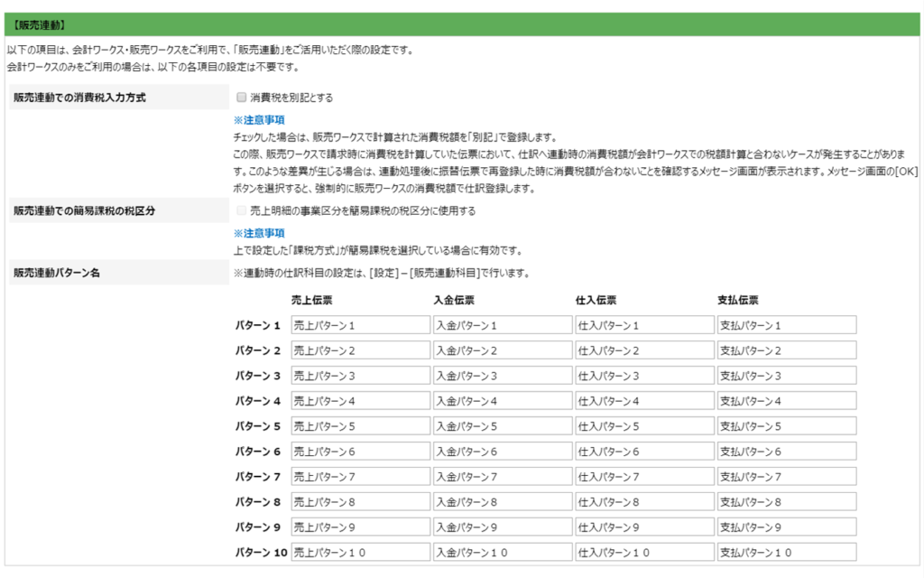Click the 支払パターン10 input field
The image size is (924, 578).
(x=786, y=552)
